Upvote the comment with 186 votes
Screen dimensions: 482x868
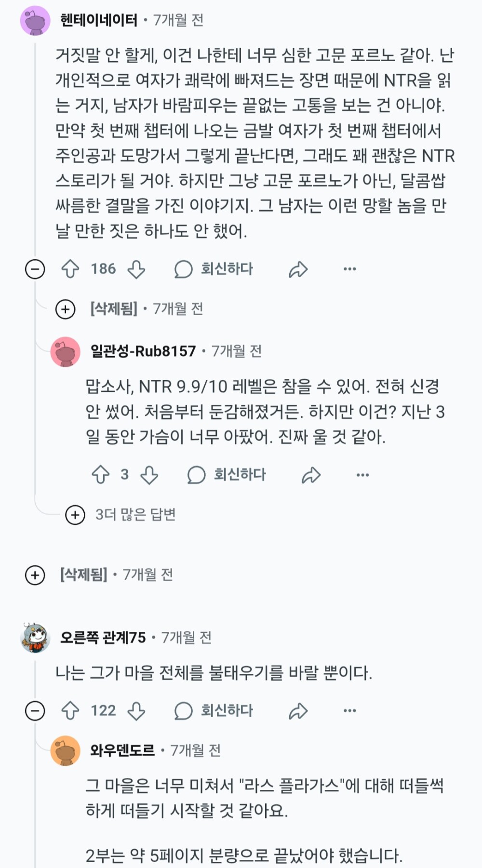70,269
